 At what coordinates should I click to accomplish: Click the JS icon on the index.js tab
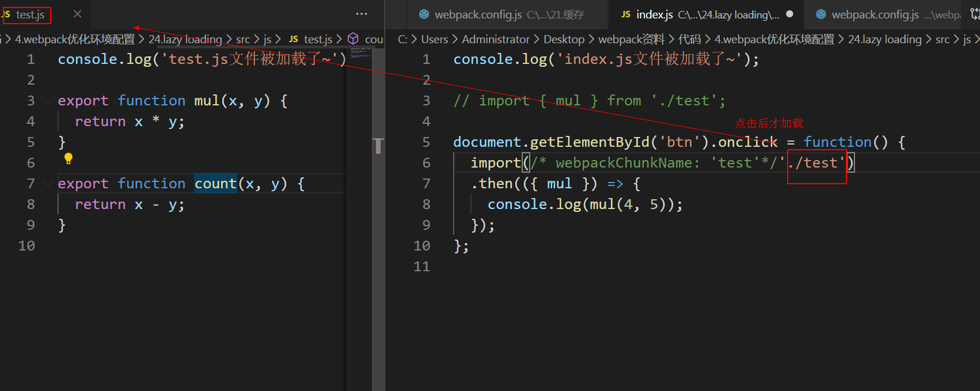[626, 14]
